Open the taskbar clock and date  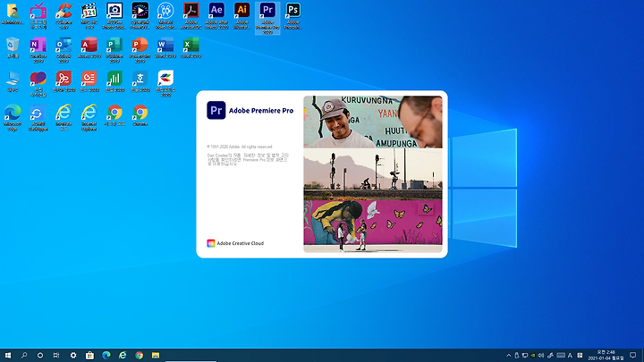pos(606,356)
